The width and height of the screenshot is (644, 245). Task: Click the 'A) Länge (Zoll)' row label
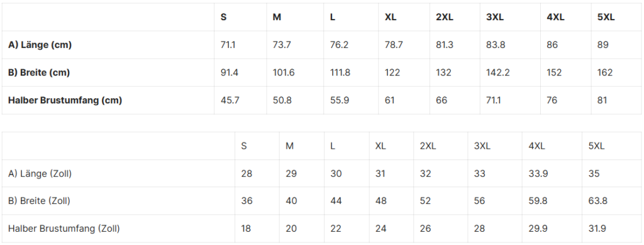tap(40, 173)
